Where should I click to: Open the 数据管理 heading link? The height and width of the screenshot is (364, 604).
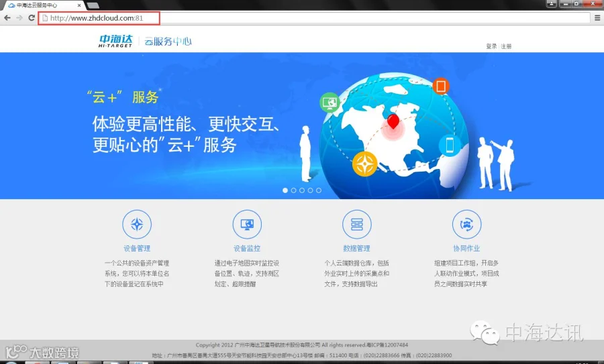pos(357,248)
